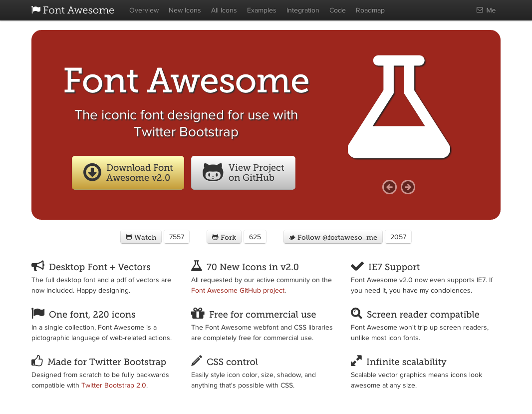Click the GitHub Watch button
532x414 pixels.
[141, 237]
